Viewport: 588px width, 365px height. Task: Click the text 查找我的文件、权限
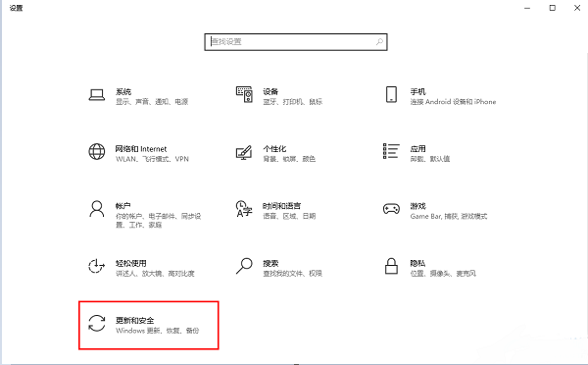pyautogui.click(x=292, y=274)
